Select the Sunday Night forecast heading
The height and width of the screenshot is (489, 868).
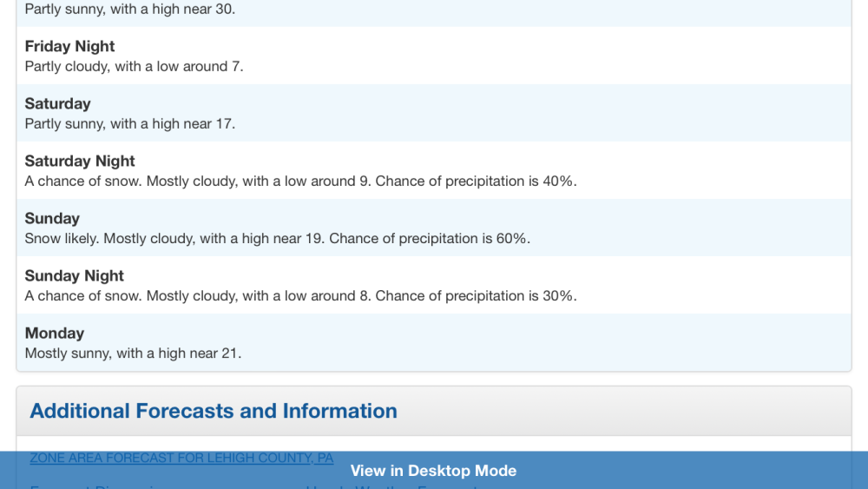click(75, 276)
